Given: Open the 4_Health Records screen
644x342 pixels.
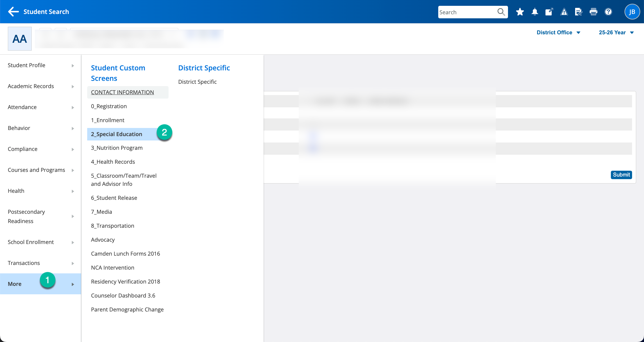Looking at the screenshot, I should click(x=113, y=162).
